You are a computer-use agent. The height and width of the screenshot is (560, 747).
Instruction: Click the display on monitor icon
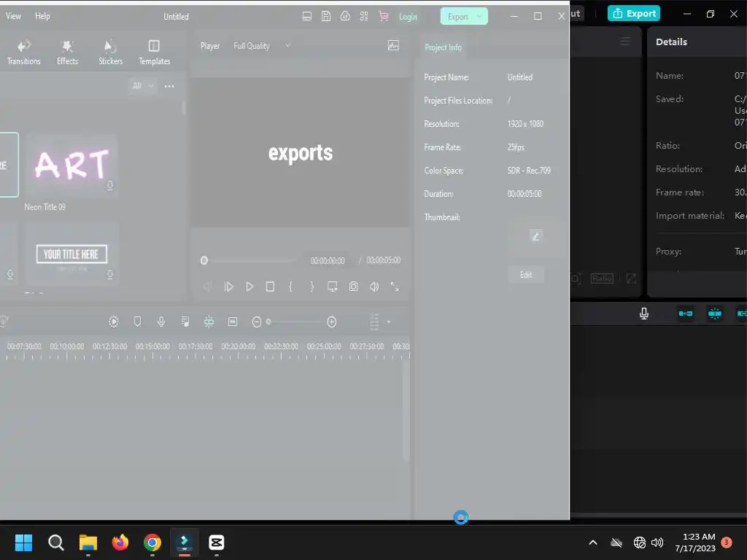coord(332,287)
